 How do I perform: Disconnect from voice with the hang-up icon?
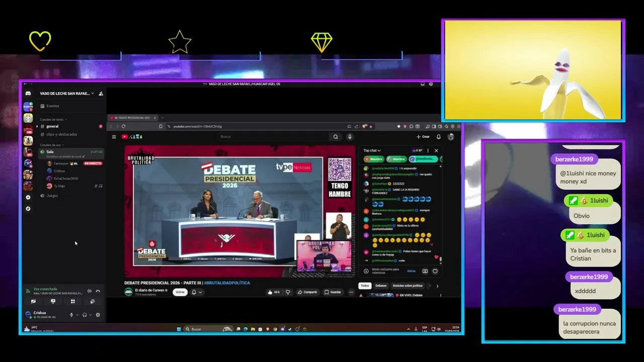98,291
